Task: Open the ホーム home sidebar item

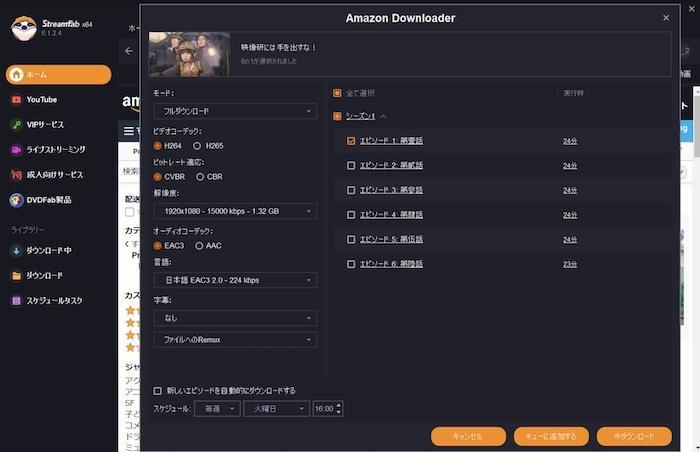Action: click(58, 74)
